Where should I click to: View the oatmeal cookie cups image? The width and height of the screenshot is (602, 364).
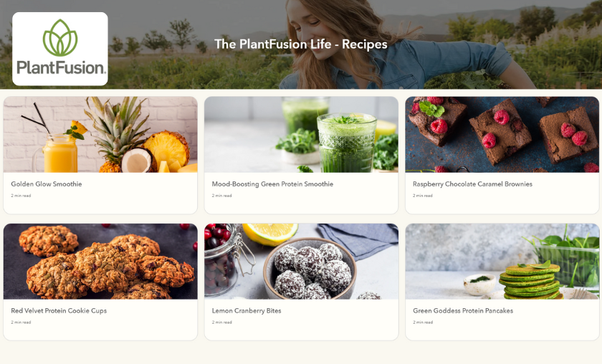[100, 262]
